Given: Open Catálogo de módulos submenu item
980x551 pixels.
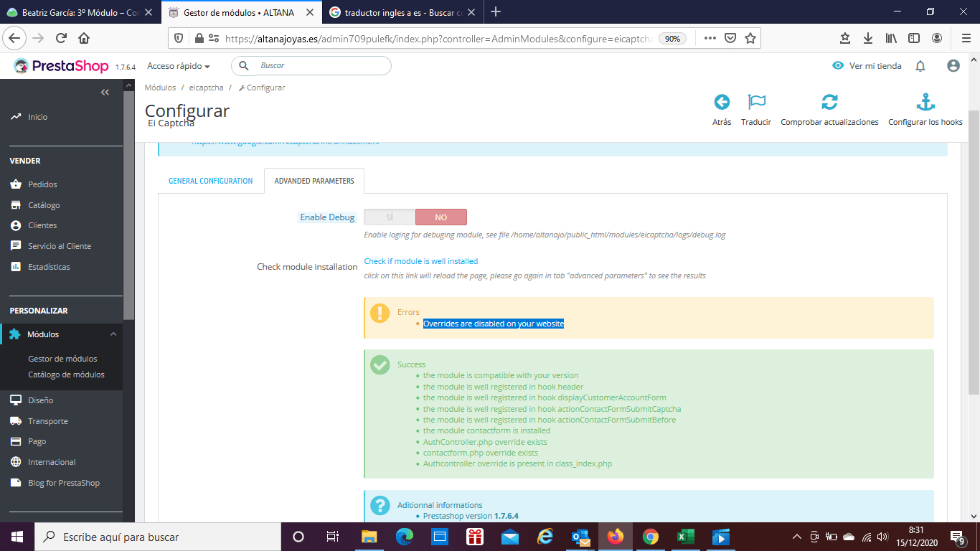Looking at the screenshot, I should coord(66,375).
